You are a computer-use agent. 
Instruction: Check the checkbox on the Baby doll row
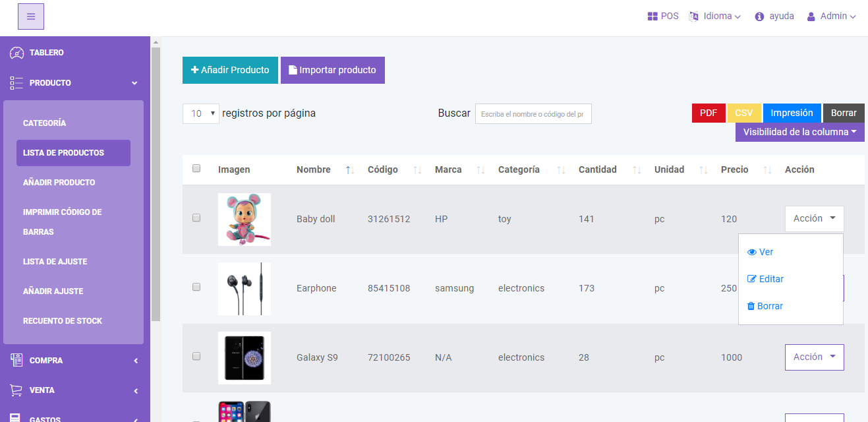point(196,218)
